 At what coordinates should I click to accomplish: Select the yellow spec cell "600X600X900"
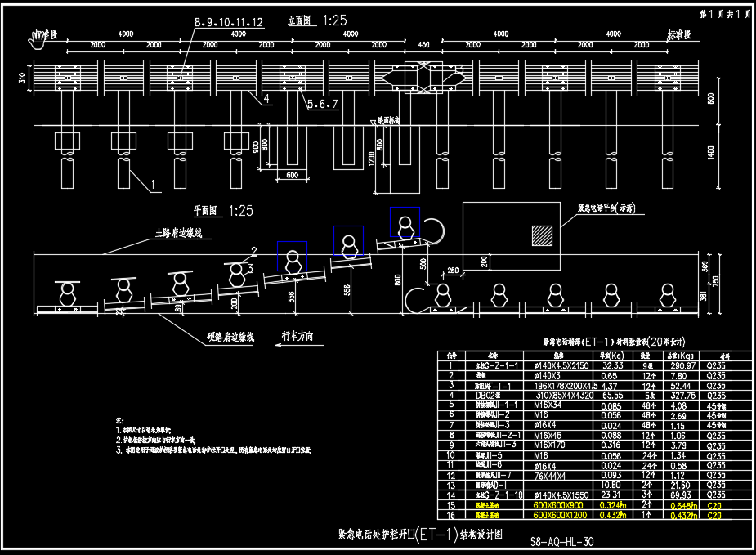[558, 505]
